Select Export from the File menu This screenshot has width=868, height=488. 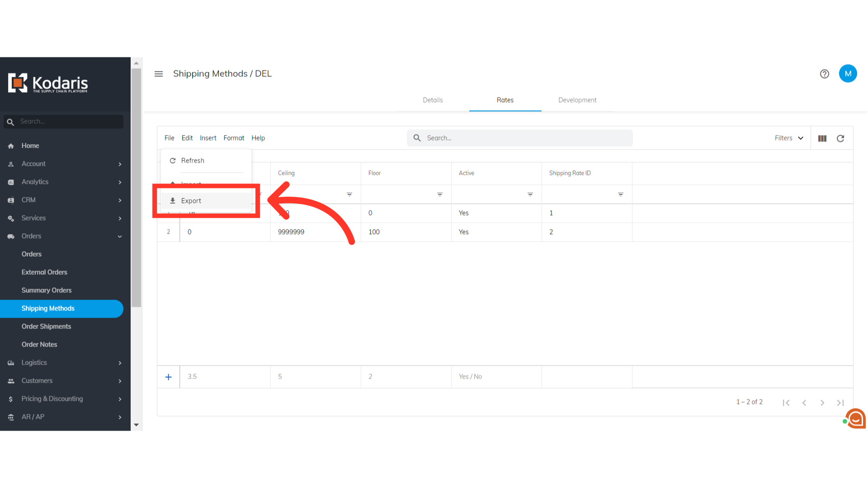click(191, 201)
